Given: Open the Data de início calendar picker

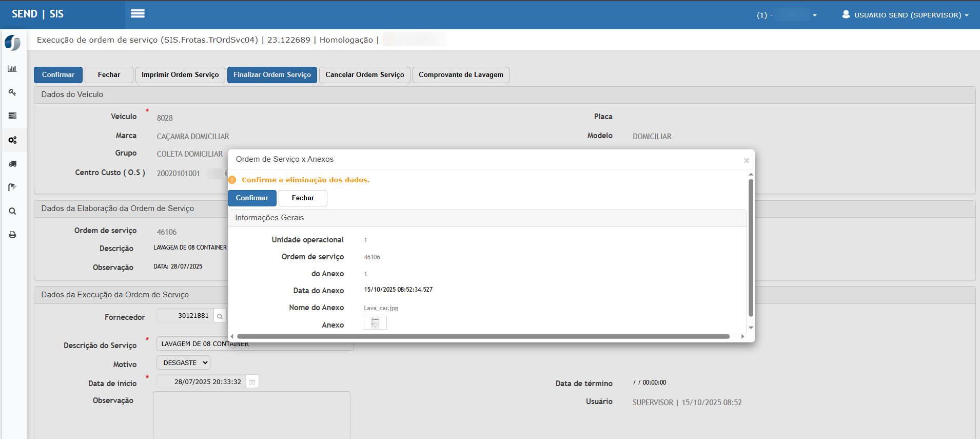Looking at the screenshot, I should click(252, 382).
